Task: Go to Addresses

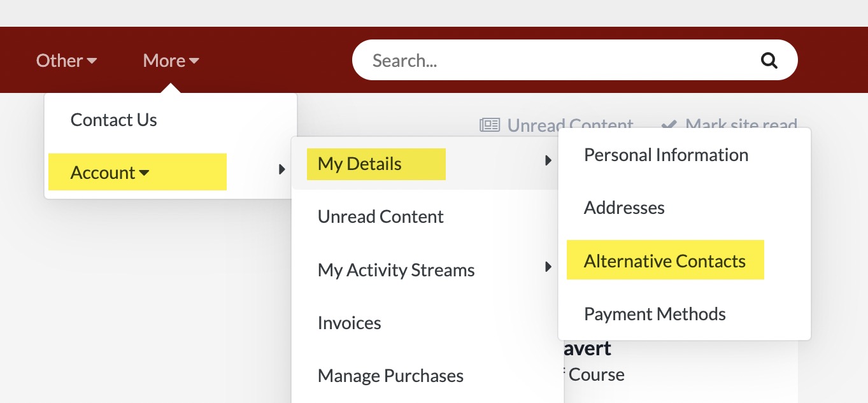Action: 624,208
